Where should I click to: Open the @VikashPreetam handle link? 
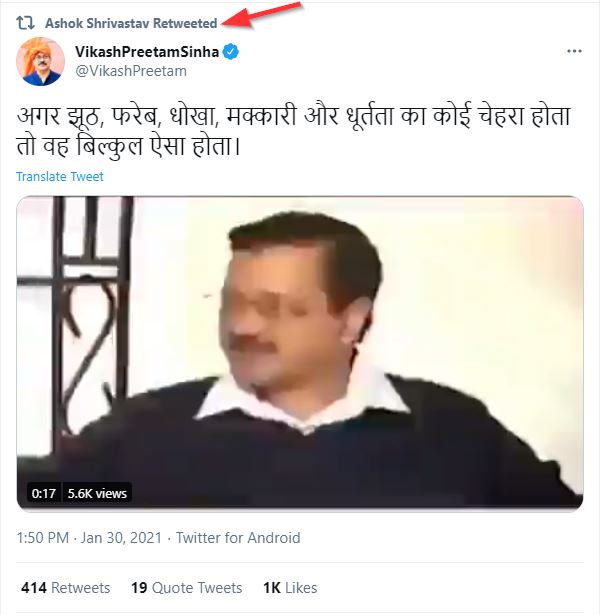tap(130, 71)
